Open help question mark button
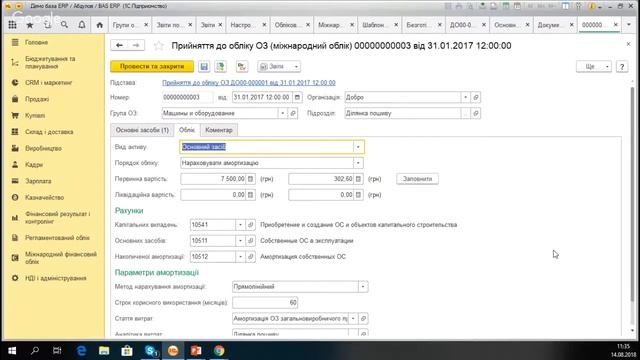The height and width of the screenshot is (360, 640). pos(622,67)
